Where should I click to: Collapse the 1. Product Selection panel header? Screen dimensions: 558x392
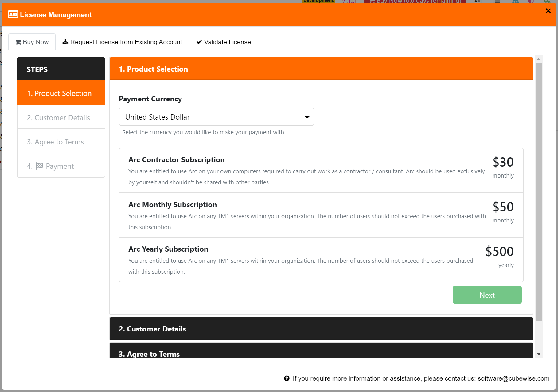321,69
